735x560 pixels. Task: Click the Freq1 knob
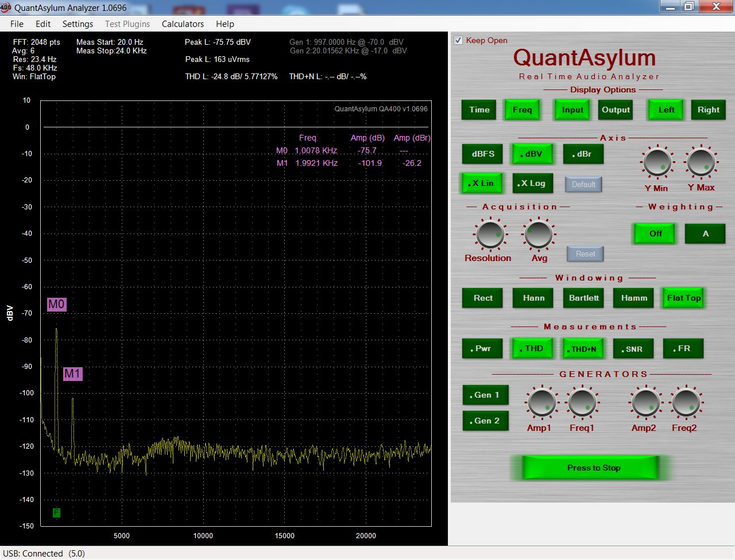tap(582, 403)
